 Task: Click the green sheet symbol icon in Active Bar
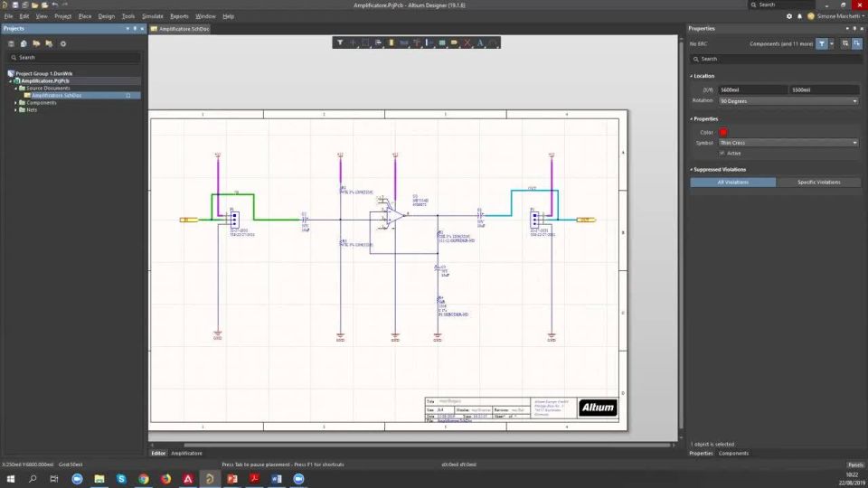pyautogui.click(x=442, y=42)
